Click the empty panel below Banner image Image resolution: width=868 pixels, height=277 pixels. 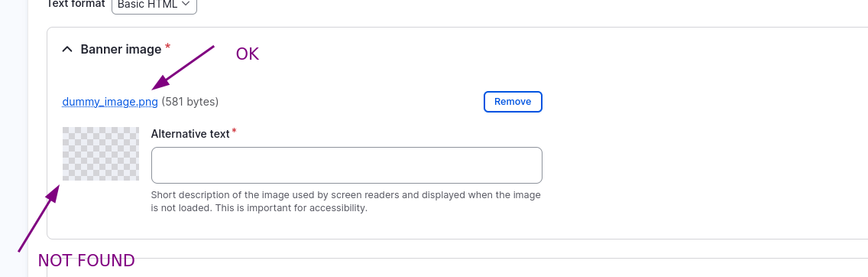(457, 268)
